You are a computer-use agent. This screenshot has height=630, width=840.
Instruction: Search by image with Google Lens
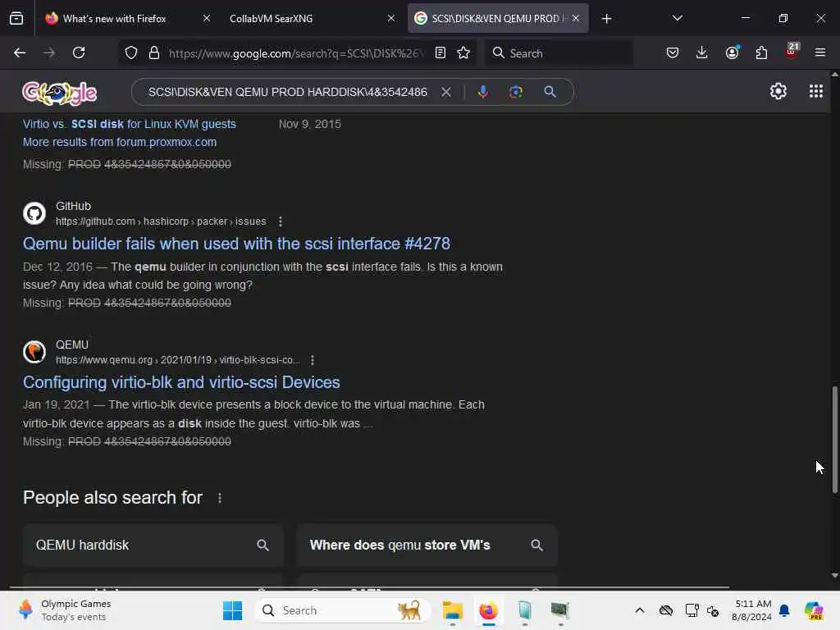pos(516,92)
